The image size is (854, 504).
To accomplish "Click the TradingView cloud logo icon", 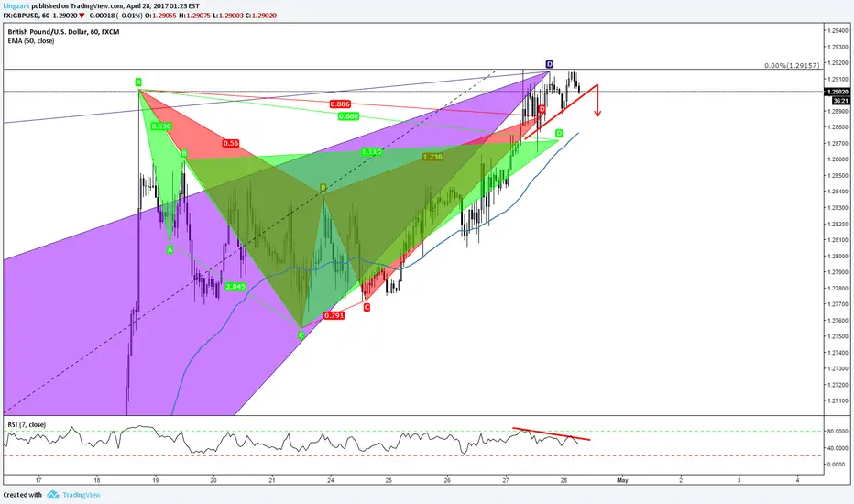I will pos(53,494).
